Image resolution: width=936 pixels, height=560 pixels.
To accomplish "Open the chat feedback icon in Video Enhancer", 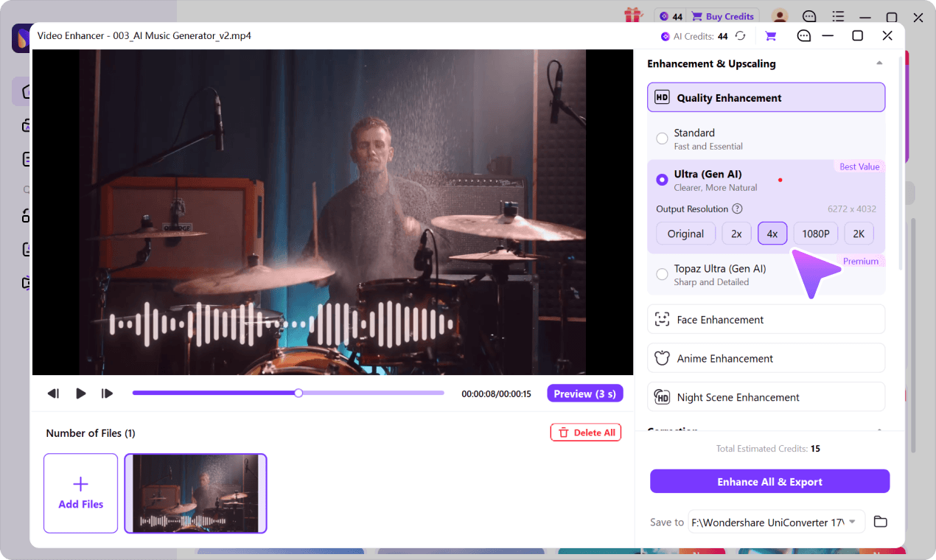I will tap(804, 35).
